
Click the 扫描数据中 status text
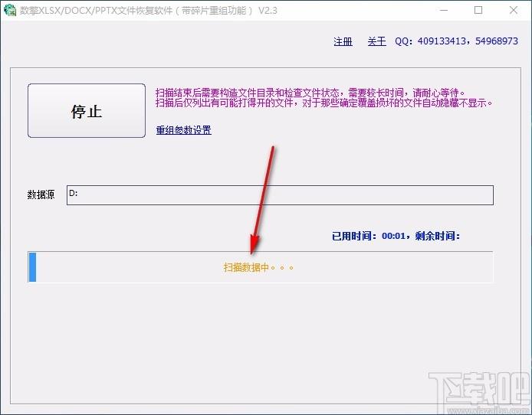click(258, 267)
